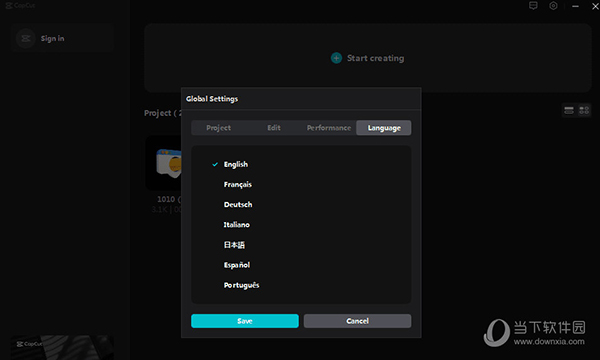
Task: Switch to the Performance settings tab
Action: coord(329,128)
